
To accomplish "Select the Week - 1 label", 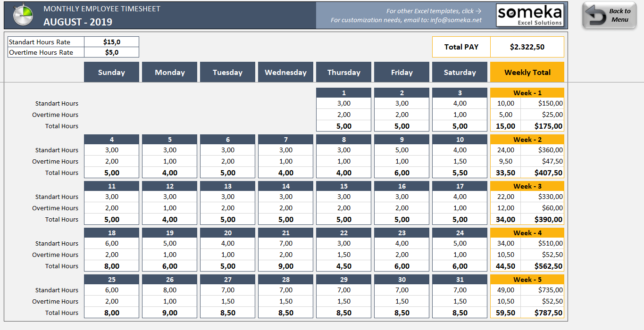I will 527,93.
